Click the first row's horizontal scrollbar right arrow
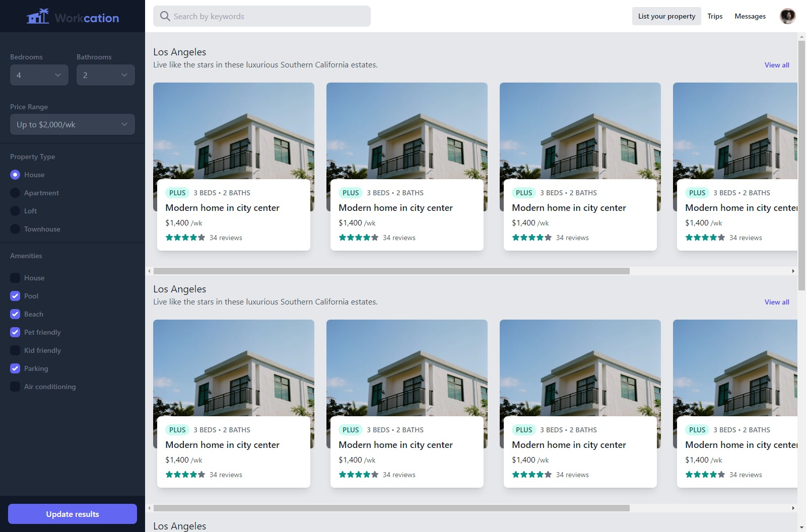This screenshot has height=532, width=806. pyautogui.click(x=793, y=271)
